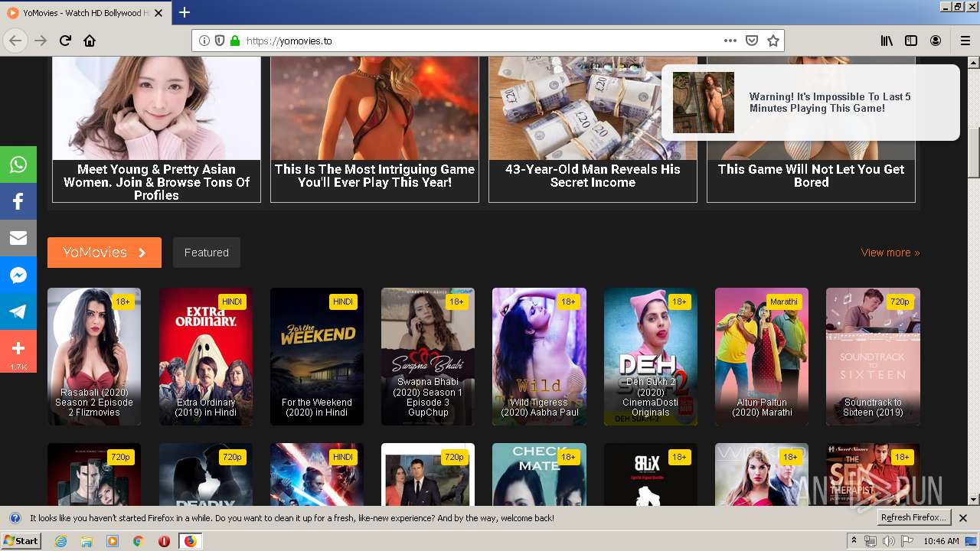Image resolution: width=980 pixels, height=551 pixels.
Task: Click the Start button
Action: [21, 541]
